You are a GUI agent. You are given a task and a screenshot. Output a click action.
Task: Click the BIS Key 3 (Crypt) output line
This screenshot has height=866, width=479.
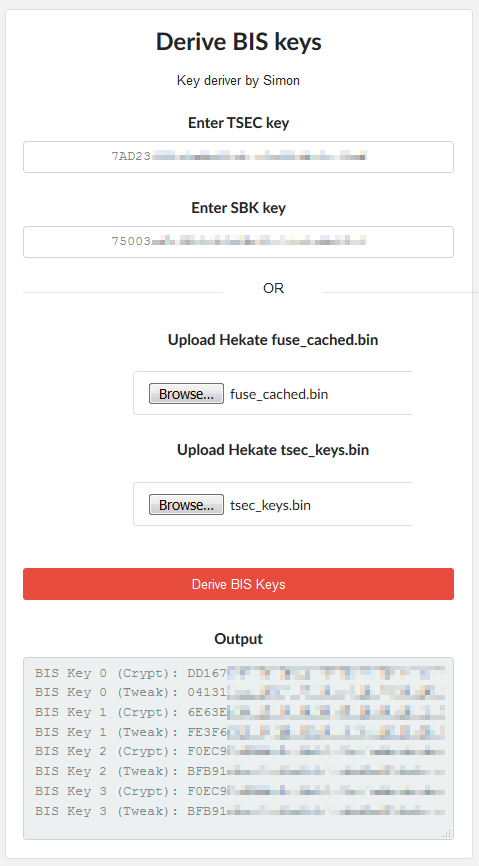tap(240, 791)
